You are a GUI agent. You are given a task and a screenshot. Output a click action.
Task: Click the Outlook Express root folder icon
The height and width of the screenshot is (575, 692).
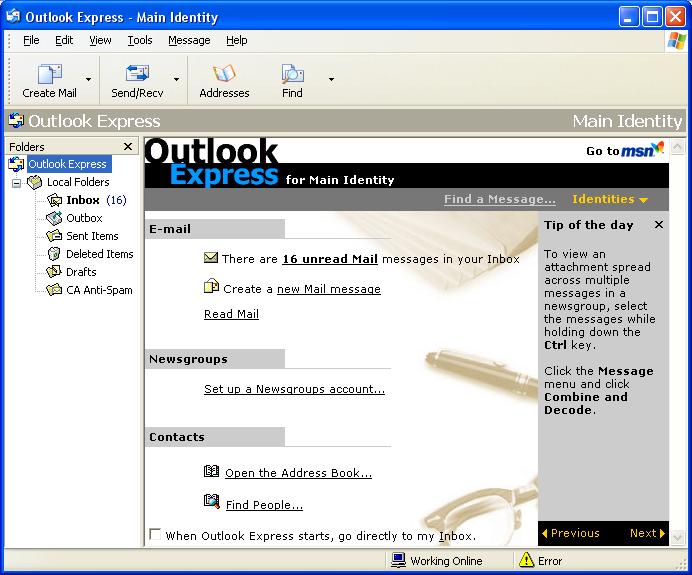16,164
